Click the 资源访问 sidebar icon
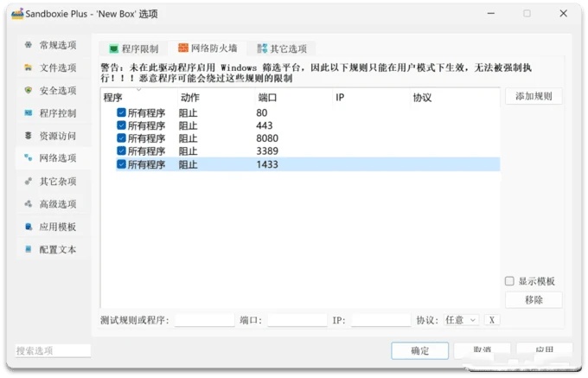Image resolution: width=588 pixels, height=378 pixels. click(x=29, y=136)
